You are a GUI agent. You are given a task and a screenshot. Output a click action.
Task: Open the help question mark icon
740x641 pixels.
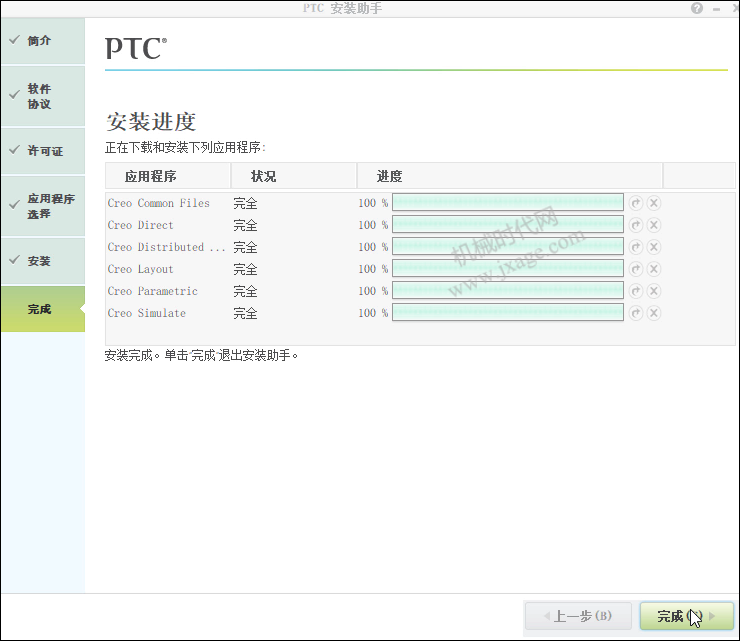697,8
